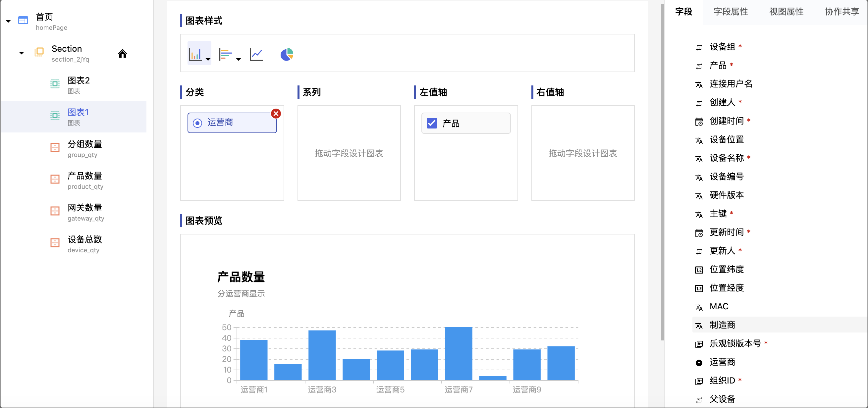868x408 pixels.
Task: Select the 更新人 field
Action: click(x=722, y=251)
